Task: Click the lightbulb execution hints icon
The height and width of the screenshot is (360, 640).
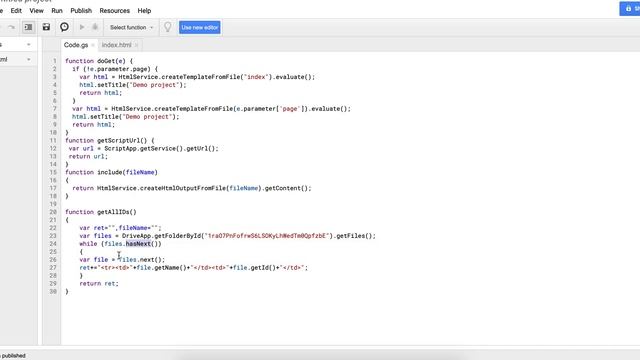Action: tap(167, 27)
